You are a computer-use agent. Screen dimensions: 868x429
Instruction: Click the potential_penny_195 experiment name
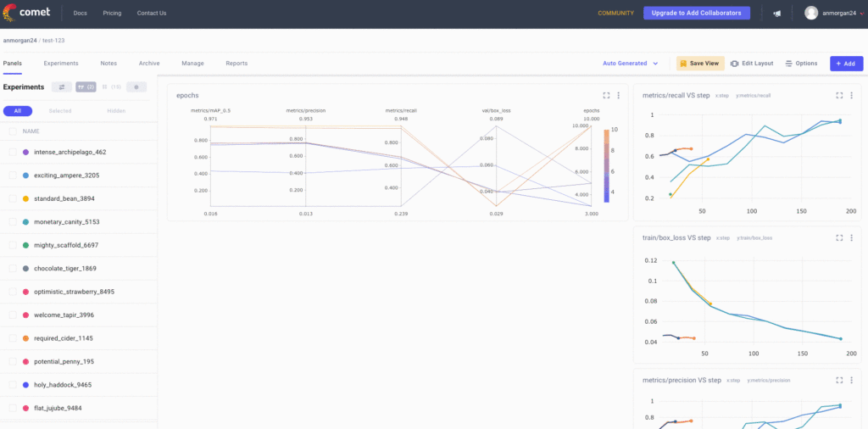[x=64, y=361]
